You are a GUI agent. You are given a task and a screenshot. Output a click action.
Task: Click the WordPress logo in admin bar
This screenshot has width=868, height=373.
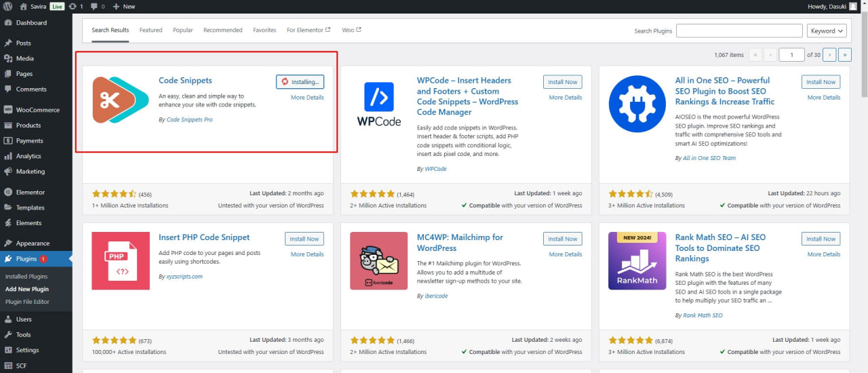coord(7,6)
